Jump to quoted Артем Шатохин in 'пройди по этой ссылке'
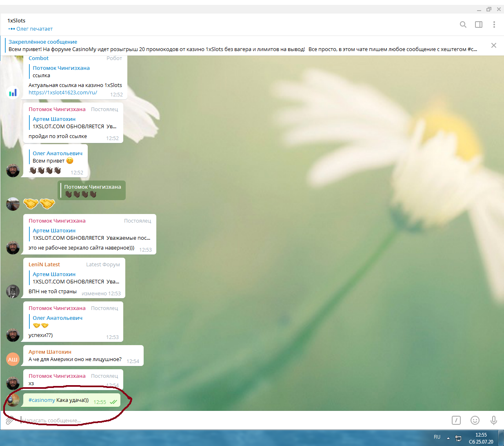 74,123
